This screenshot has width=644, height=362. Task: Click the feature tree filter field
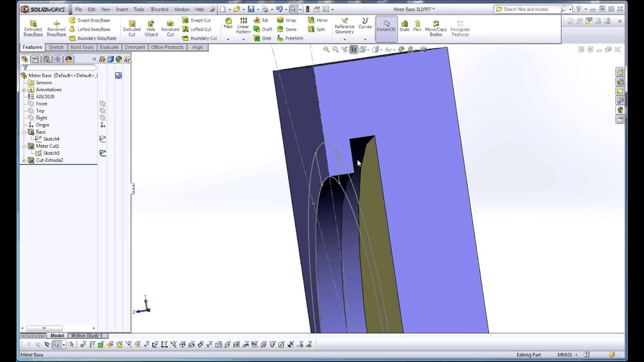tap(58, 67)
